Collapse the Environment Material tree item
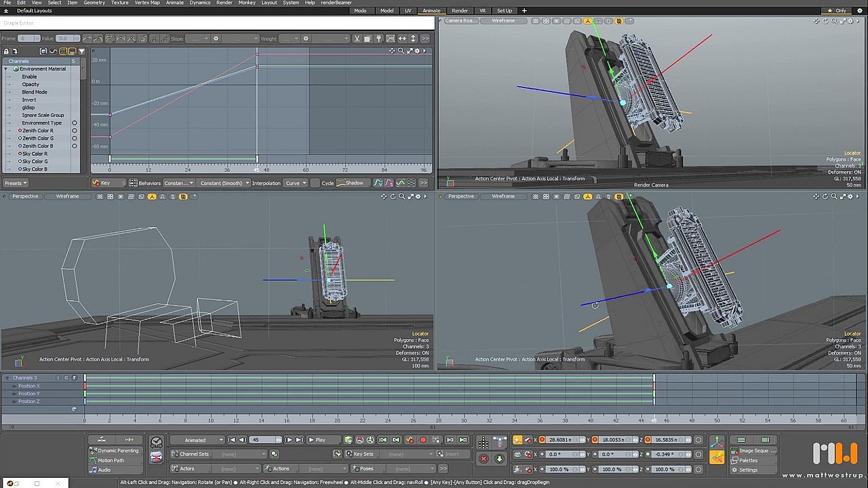 [x=6, y=69]
